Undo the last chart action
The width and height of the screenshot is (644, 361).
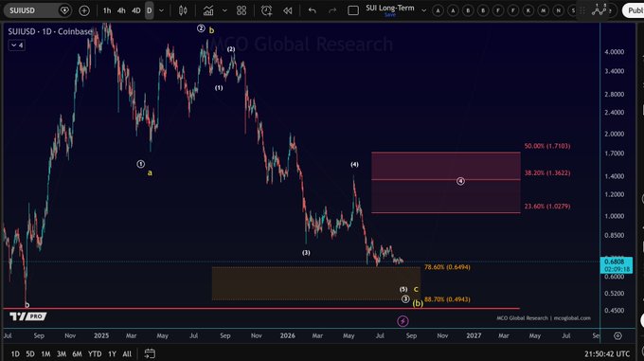click(313, 10)
